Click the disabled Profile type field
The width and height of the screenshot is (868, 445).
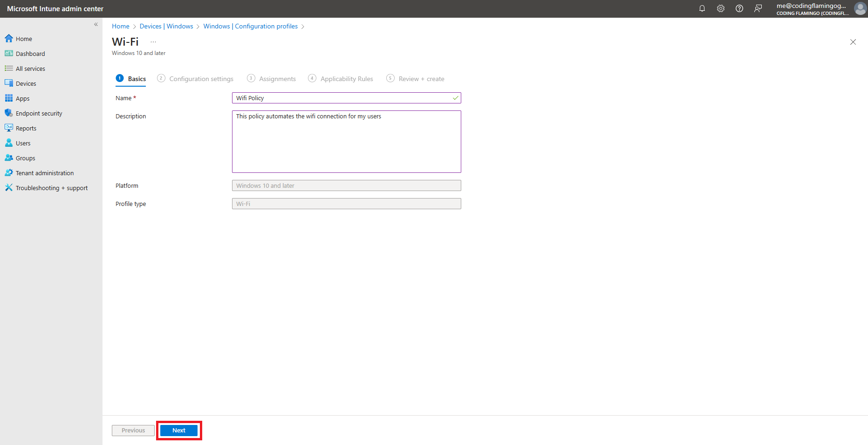click(x=347, y=204)
